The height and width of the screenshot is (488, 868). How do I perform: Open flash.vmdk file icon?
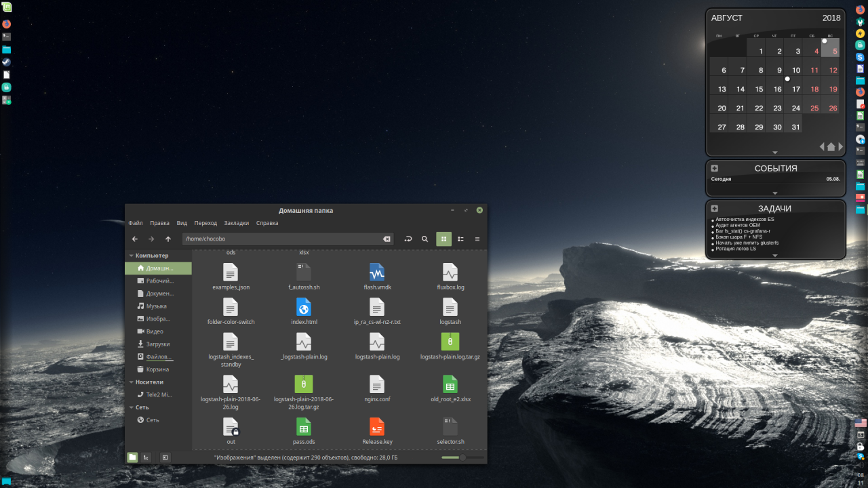pos(377,272)
